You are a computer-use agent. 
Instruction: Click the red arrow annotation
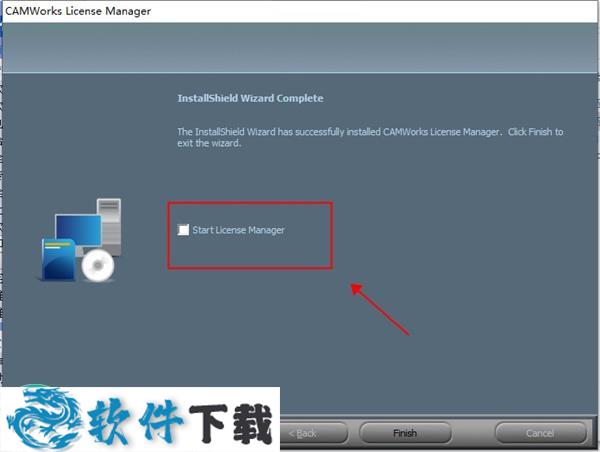pyautogui.click(x=380, y=309)
